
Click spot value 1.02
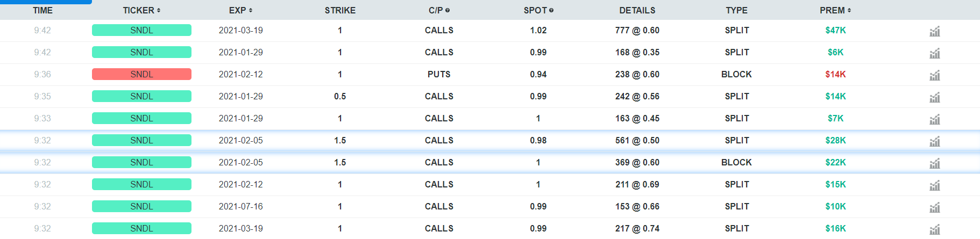538,30
